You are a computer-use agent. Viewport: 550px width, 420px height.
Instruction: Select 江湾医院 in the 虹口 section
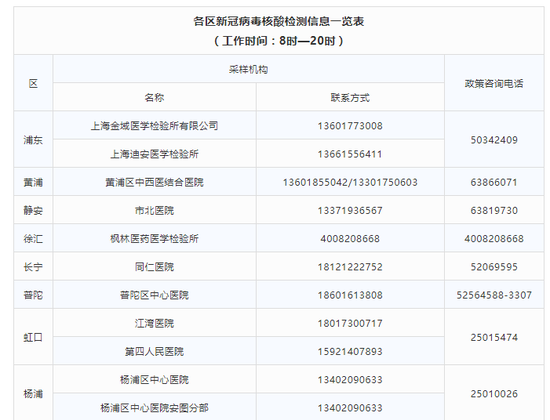pos(154,323)
